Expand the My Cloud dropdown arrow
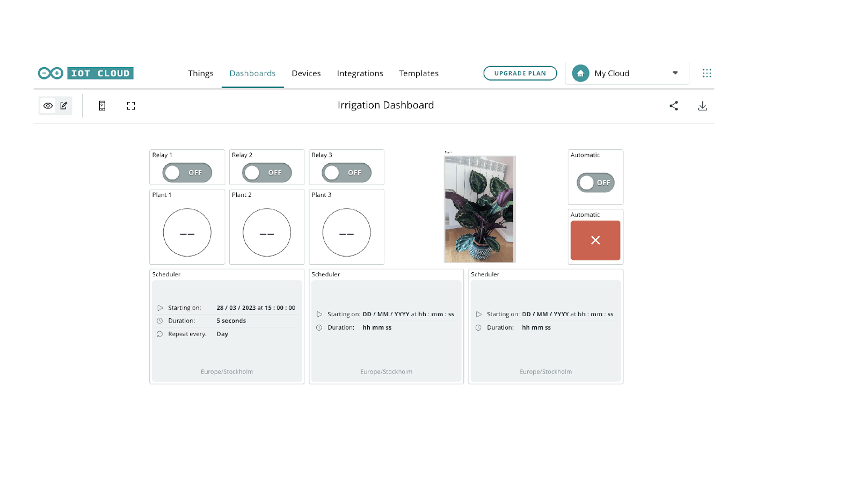 pyautogui.click(x=675, y=73)
